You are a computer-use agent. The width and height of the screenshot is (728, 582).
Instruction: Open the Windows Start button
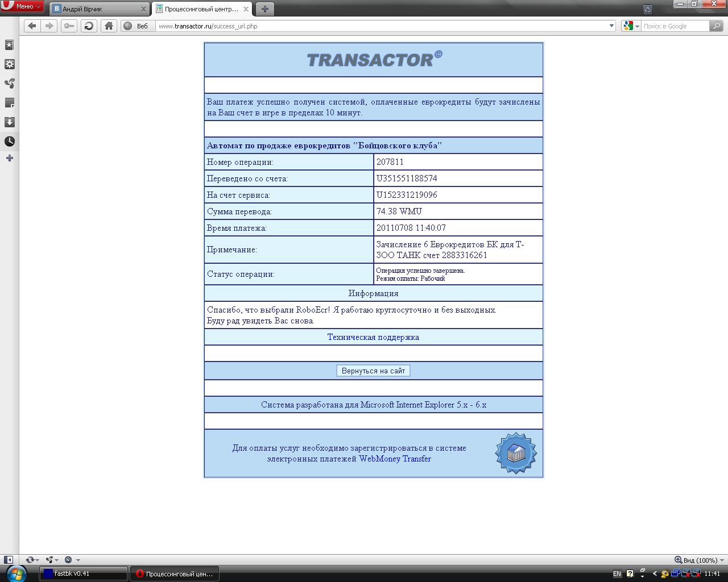[15, 573]
